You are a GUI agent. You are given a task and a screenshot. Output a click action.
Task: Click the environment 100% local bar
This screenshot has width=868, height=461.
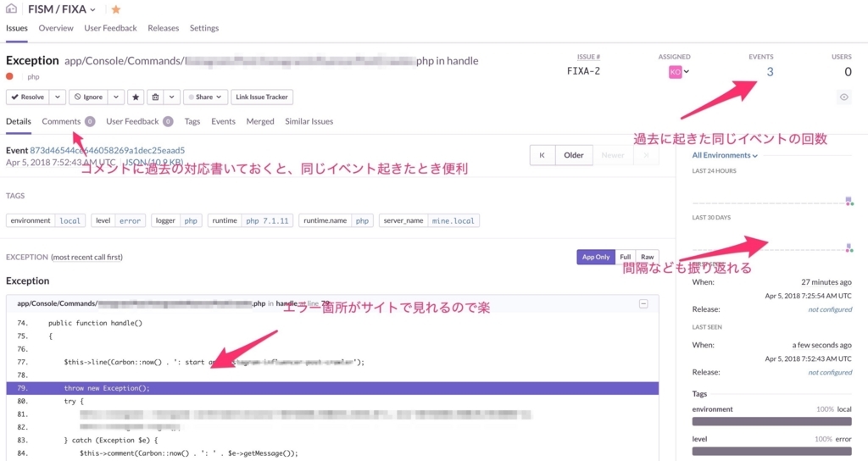[x=771, y=421]
